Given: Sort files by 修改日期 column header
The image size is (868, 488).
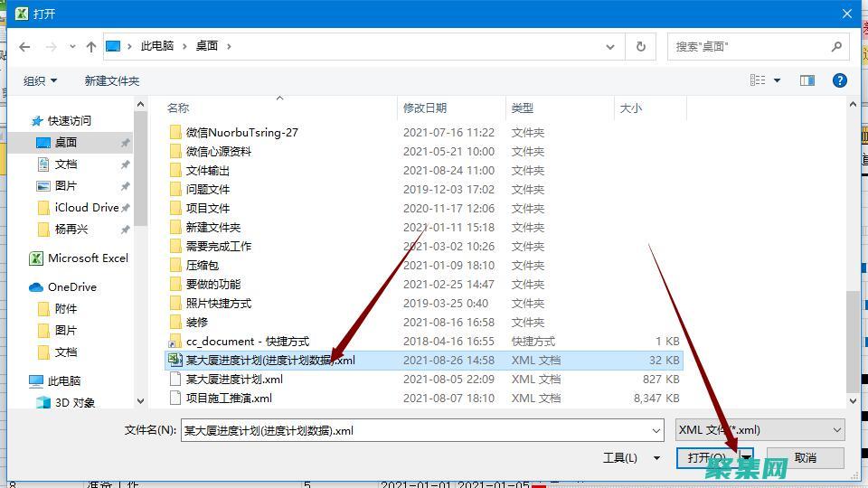Looking at the screenshot, I should click(x=425, y=108).
